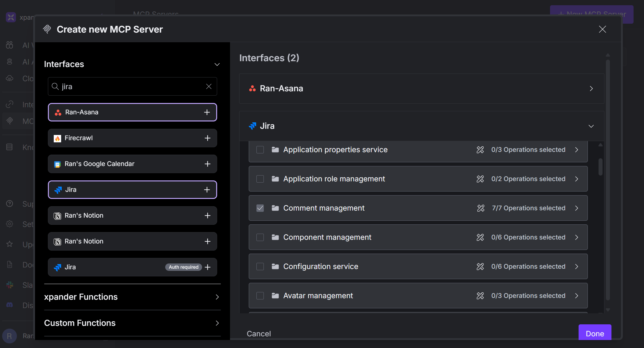Collapse the Jira interface section

pyautogui.click(x=591, y=126)
